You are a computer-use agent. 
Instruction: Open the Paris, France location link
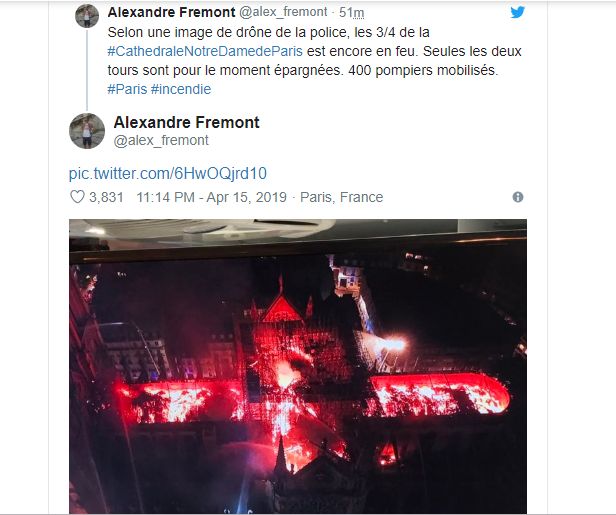pyautogui.click(x=341, y=197)
